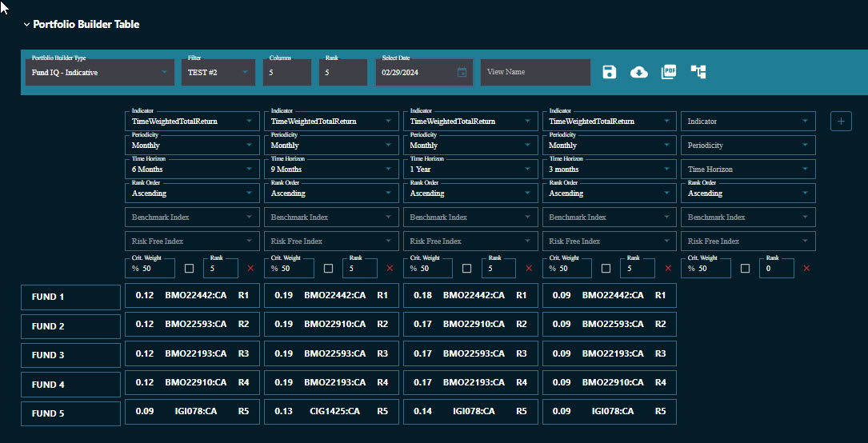Expand the Filter dropdown showing TEST #2
Viewport: 868px width, 443px height.
(x=218, y=72)
